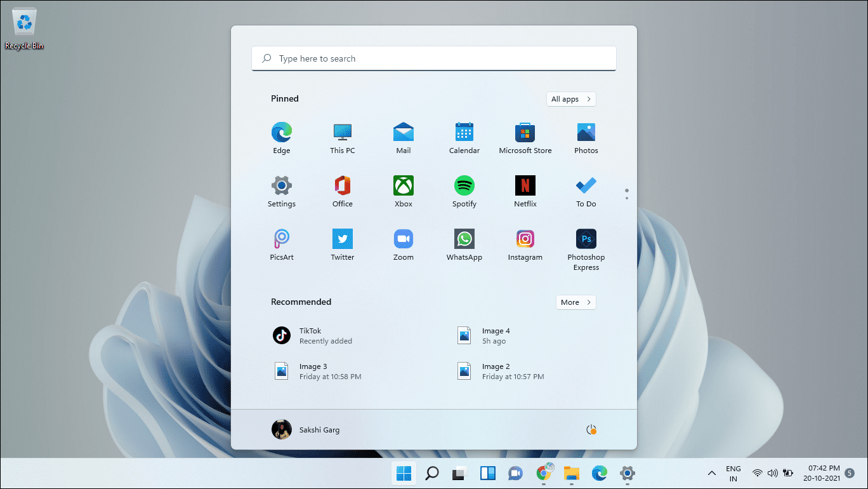Image resolution: width=868 pixels, height=489 pixels.
Task: Show hidden system tray icons
Action: click(711, 473)
